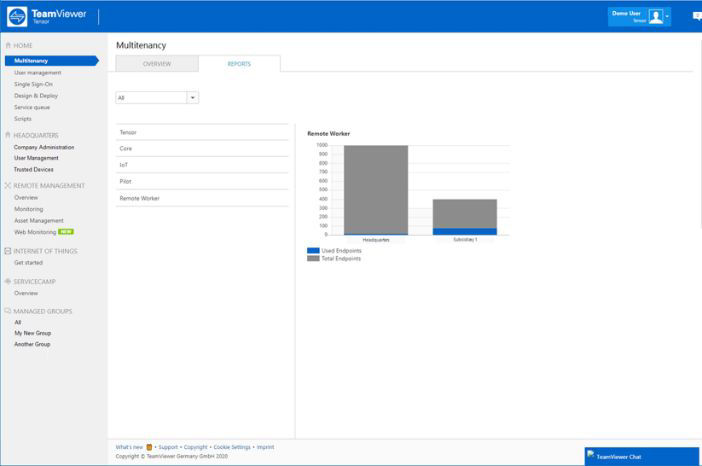This screenshot has height=466, width=702.
Task: Click the Subsidiary 1 blue used-endpoints segment
Action: (x=465, y=231)
